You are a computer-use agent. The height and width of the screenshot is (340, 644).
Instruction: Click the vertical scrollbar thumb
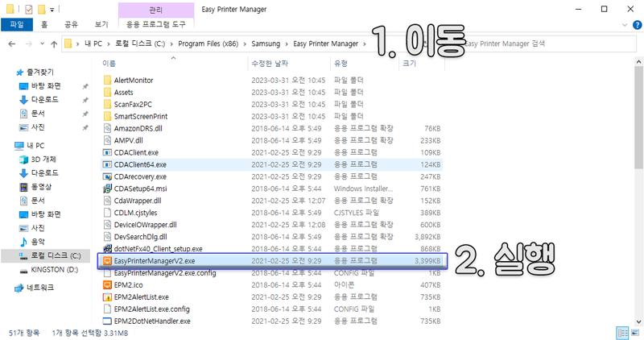(x=638, y=118)
